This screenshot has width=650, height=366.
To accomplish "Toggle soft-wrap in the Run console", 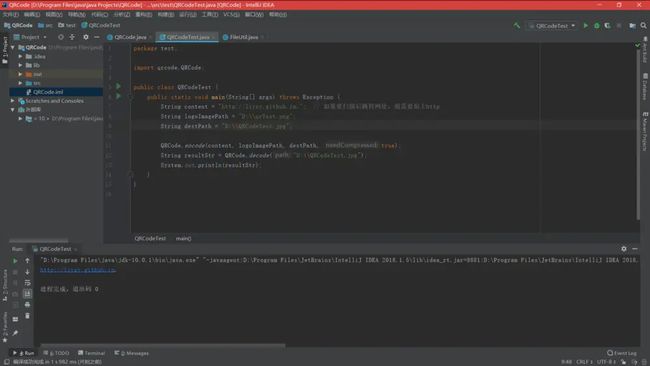I will [27, 283].
